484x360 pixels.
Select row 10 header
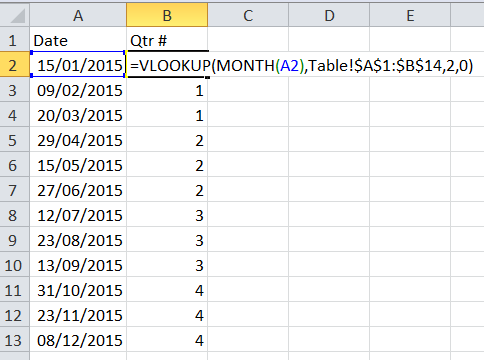[15, 265]
